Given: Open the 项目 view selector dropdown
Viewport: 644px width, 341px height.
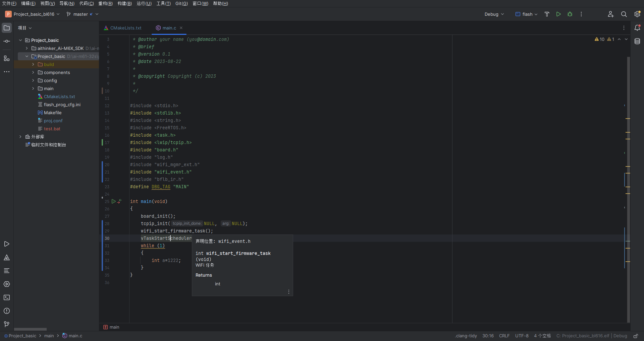Looking at the screenshot, I should [25, 28].
